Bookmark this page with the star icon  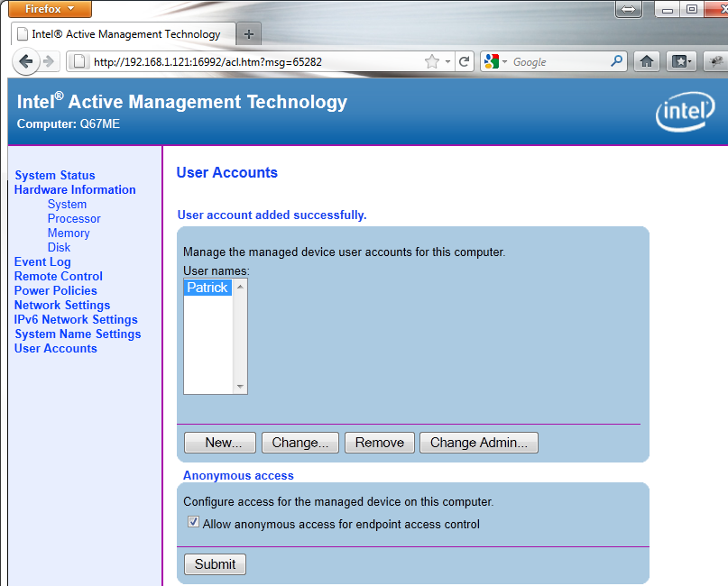point(432,61)
